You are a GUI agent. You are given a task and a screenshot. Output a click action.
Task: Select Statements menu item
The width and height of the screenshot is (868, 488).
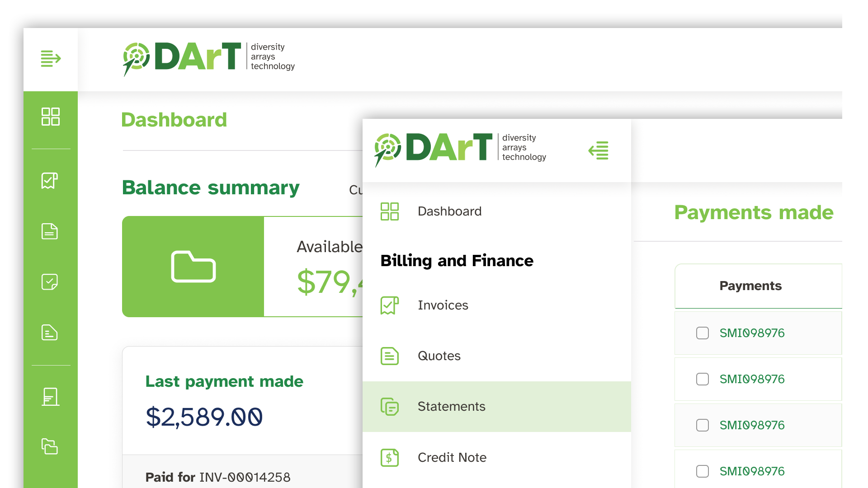pyautogui.click(x=496, y=407)
